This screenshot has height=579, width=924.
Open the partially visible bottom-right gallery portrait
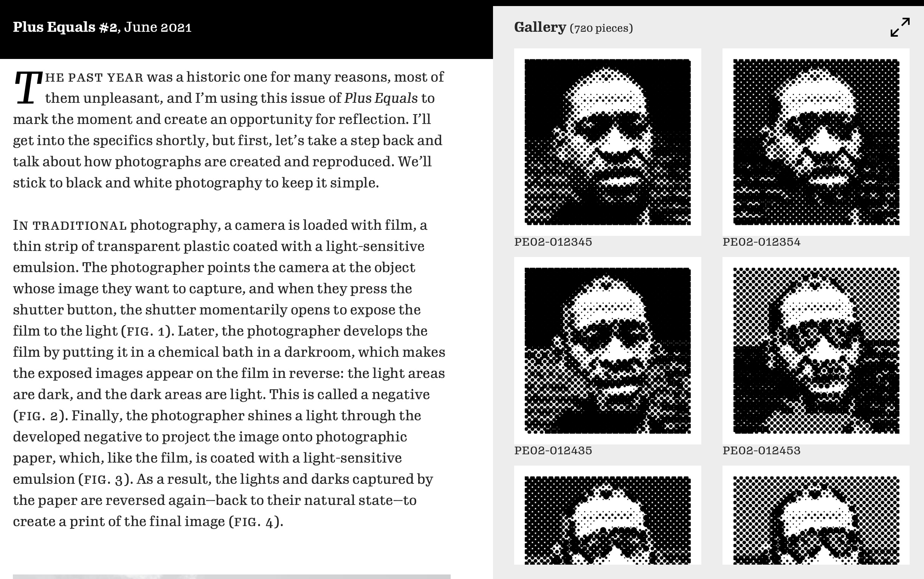816,515
